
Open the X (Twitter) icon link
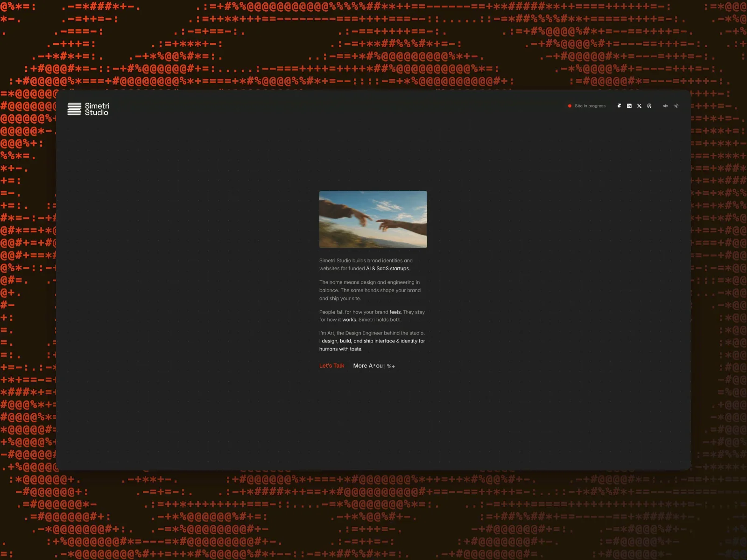coord(639,106)
